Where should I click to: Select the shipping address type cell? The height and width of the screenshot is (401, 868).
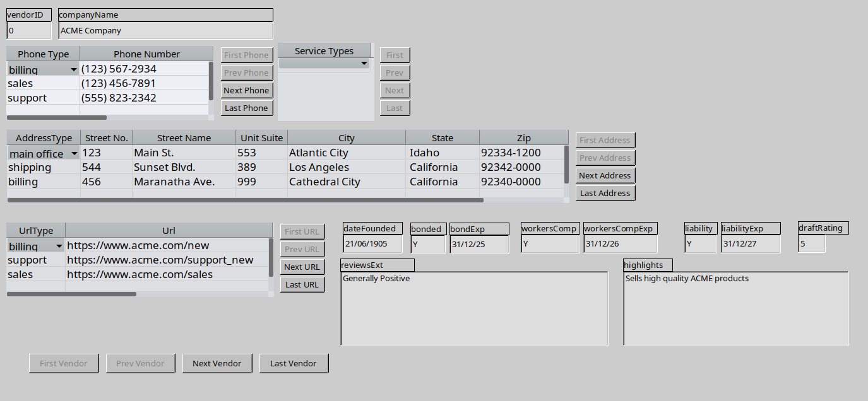[44, 167]
